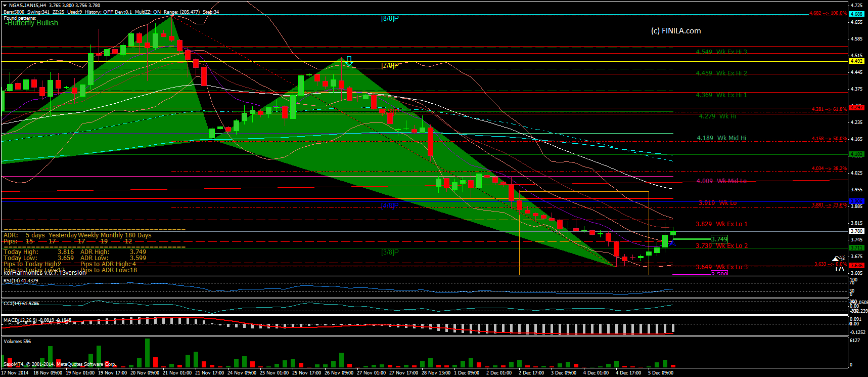Click the green boxed 3.749 ADR high tag
868x377 pixels.
click(719, 239)
